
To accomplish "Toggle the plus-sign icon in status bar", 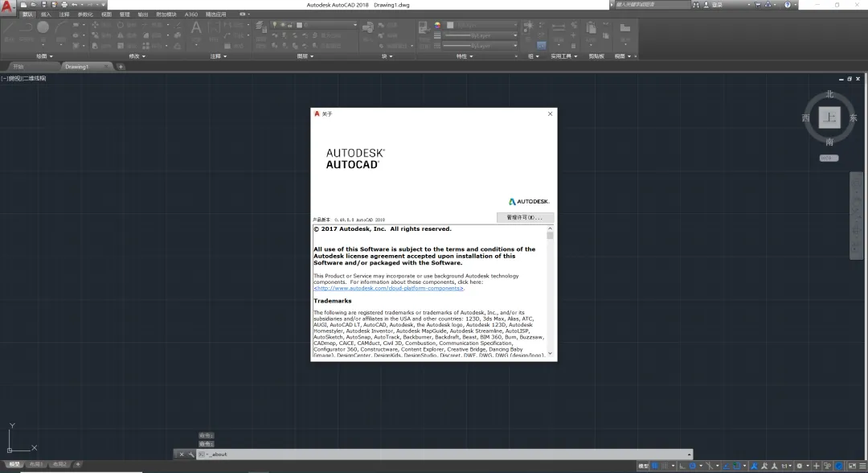I will tap(816, 466).
